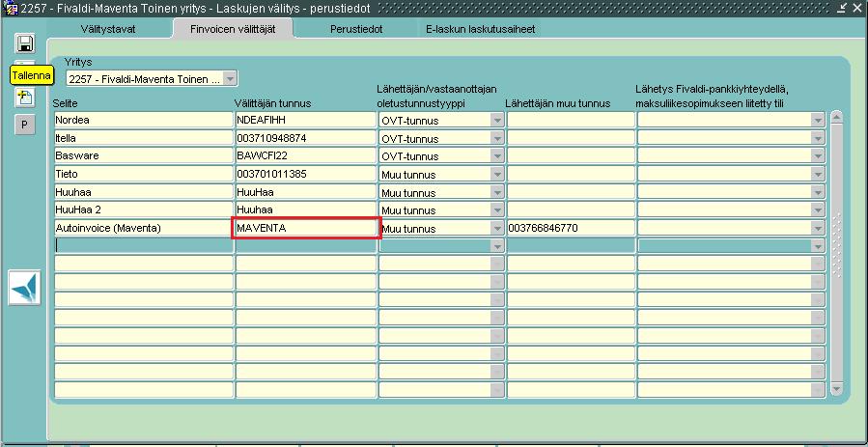Click the Autoinvoice (Maventa) Selite cell
Viewport: 868px width, 447px height.
[144, 228]
